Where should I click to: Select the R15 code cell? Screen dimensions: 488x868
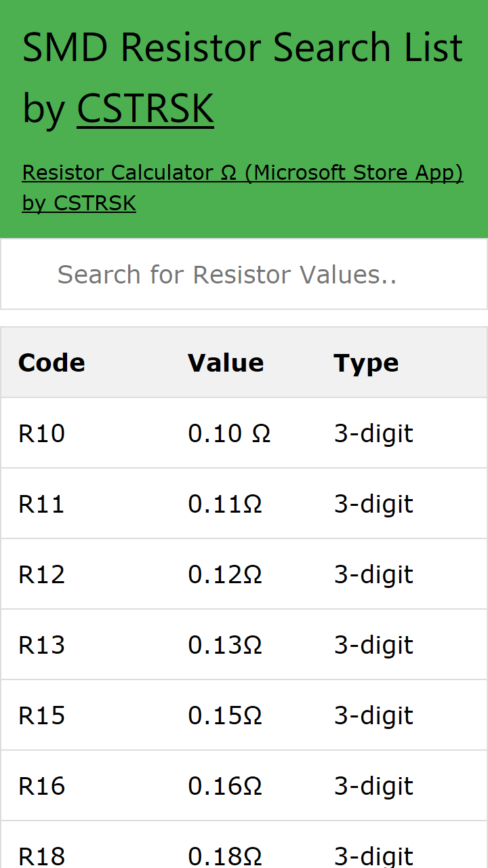coord(42,715)
